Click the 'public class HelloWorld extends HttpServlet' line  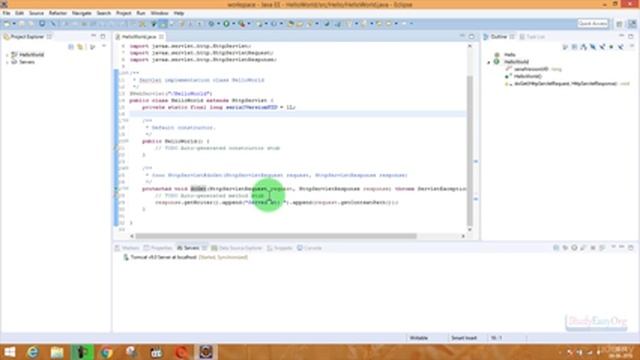click(201, 100)
